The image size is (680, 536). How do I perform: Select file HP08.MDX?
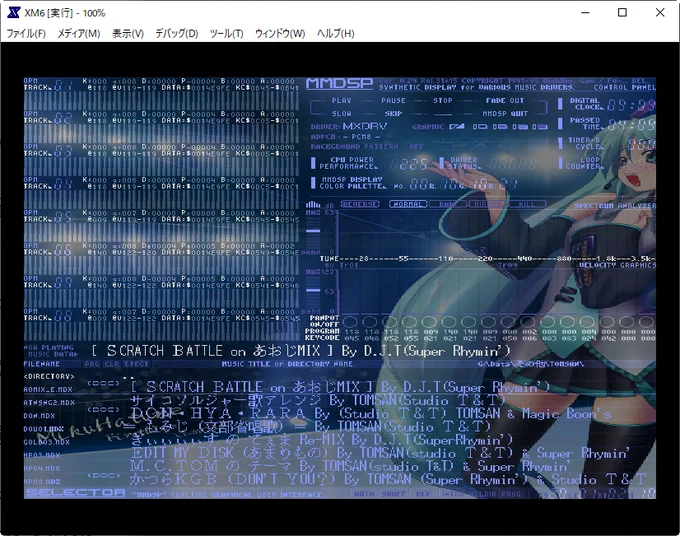click(42, 481)
